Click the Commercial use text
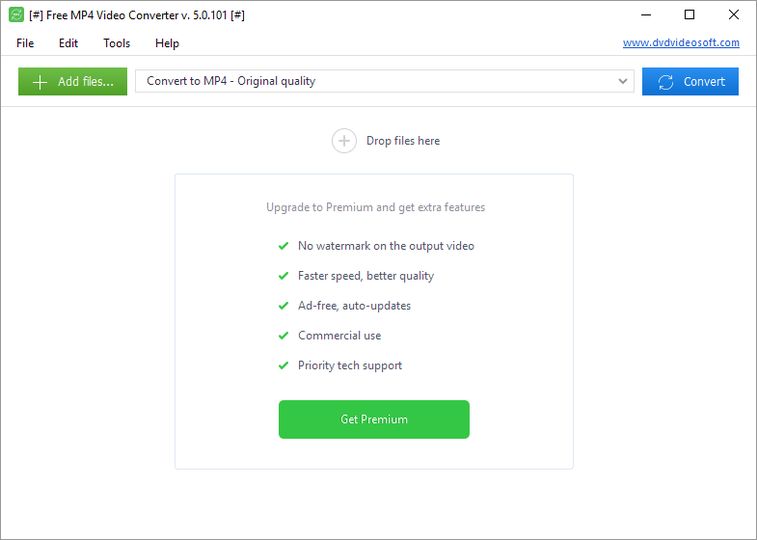757x540 pixels. (339, 335)
